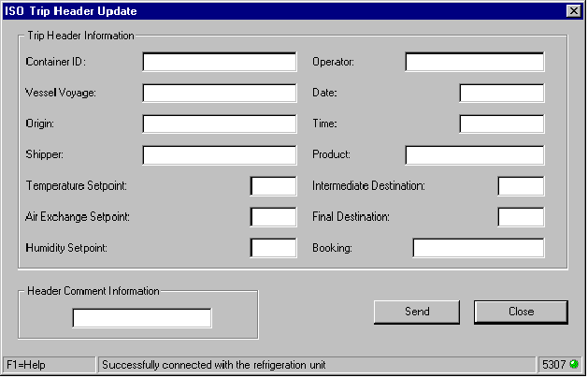Click the Time input field
Image resolution: width=588 pixels, height=378 pixels.
pyautogui.click(x=501, y=124)
